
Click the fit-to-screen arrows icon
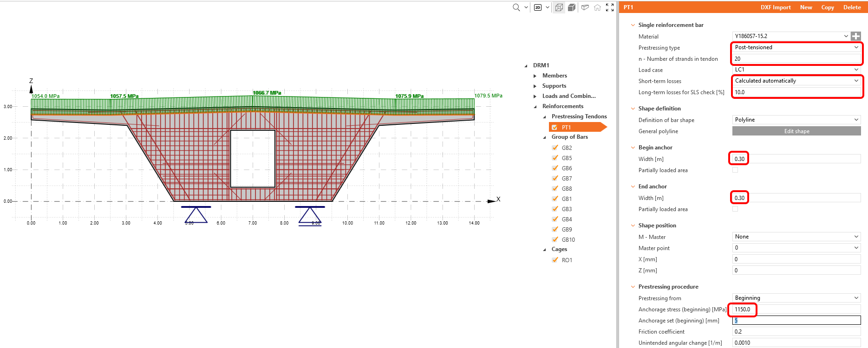coord(610,7)
